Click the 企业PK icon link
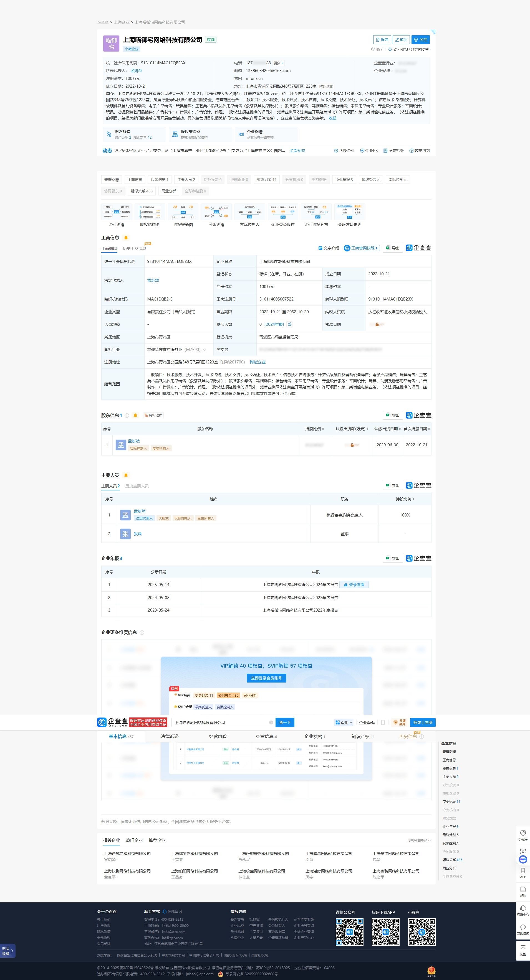This screenshot has height=980, width=530. [x=369, y=151]
